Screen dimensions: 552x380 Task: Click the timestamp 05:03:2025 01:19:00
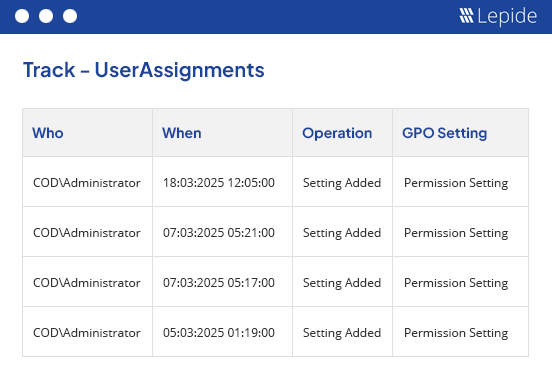point(219,333)
